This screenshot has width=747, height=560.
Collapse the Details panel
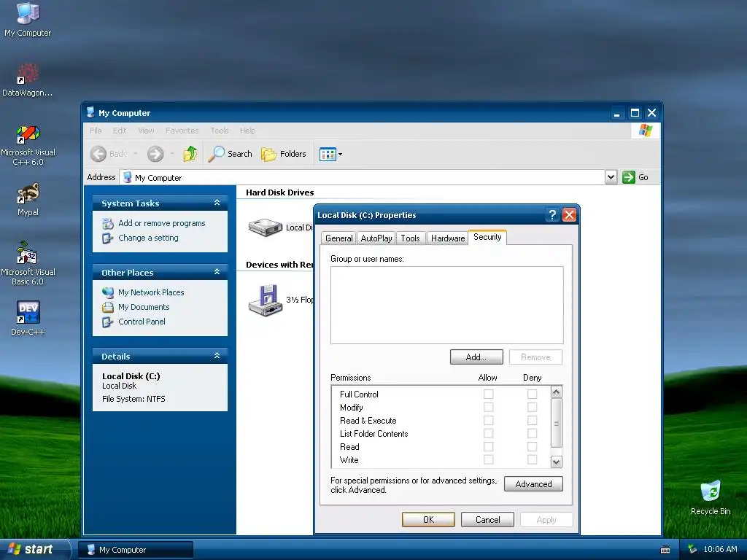tap(217, 356)
